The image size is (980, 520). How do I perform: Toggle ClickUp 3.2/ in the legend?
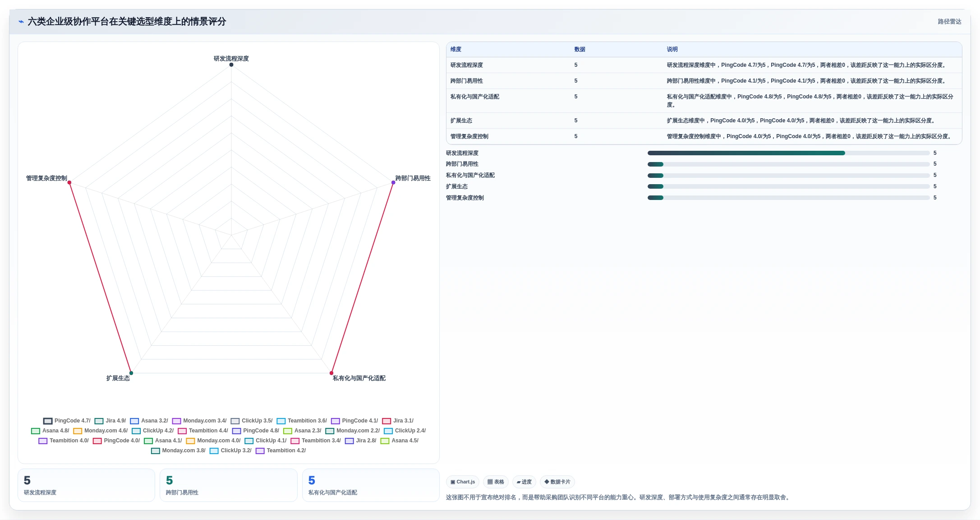[230, 450]
